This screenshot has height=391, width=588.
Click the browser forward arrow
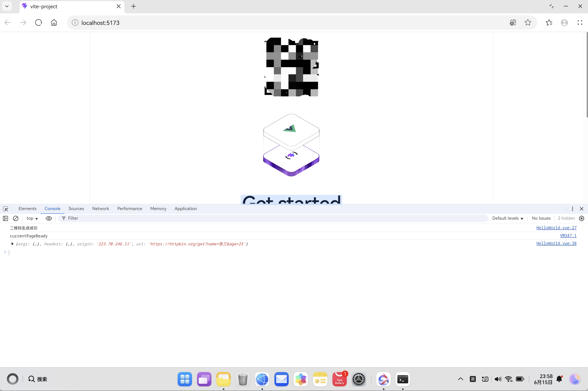tap(23, 23)
